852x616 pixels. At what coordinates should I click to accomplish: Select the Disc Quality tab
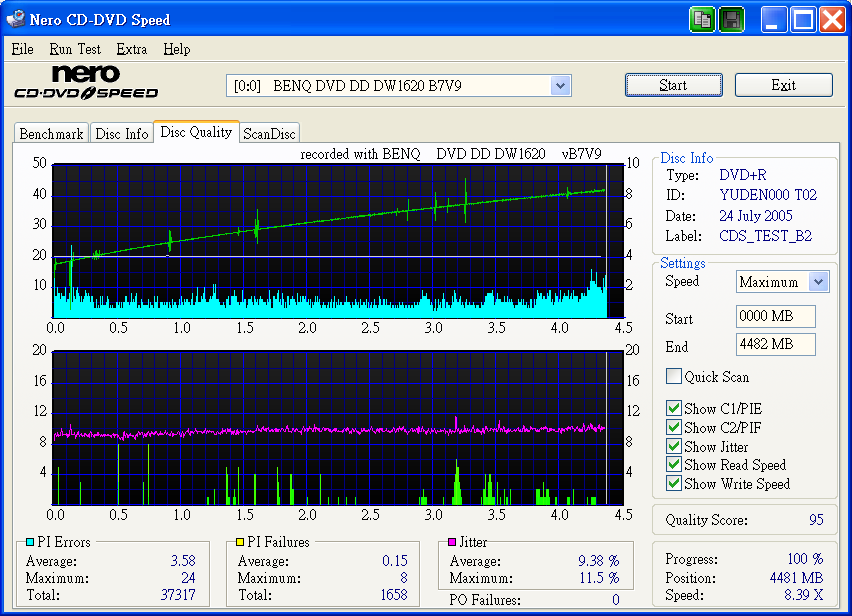(x=196, y=132)
